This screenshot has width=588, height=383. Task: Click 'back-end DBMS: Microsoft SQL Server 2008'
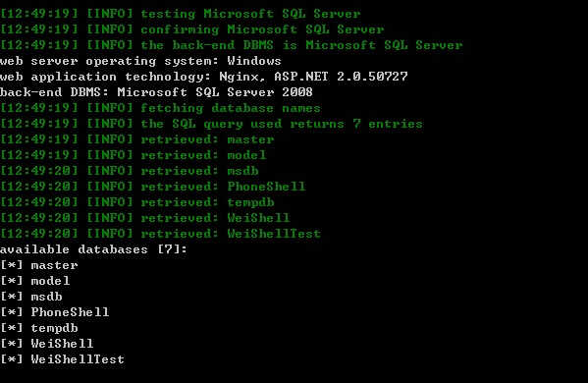[156, 92]
